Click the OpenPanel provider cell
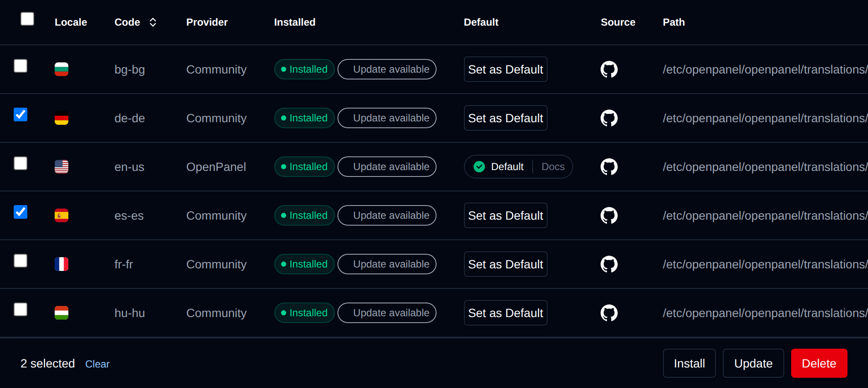The width and height of the screenshot is (868, 388). coord(216,167)
